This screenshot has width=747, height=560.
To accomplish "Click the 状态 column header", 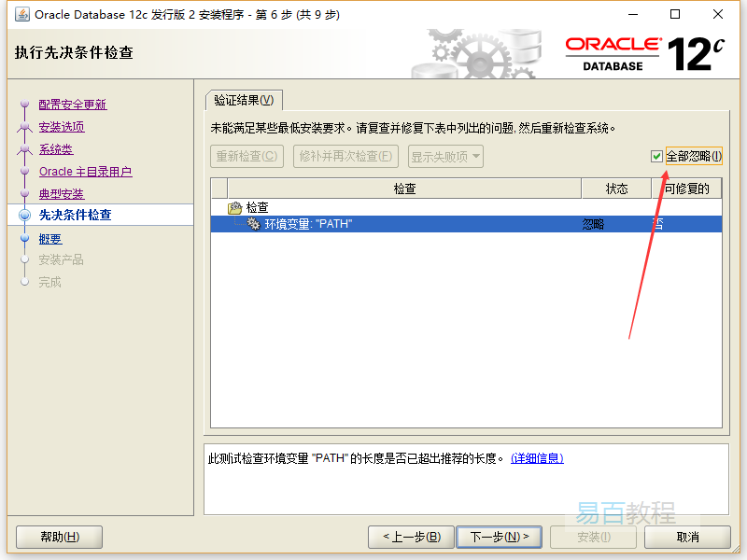I will (616, 189).
